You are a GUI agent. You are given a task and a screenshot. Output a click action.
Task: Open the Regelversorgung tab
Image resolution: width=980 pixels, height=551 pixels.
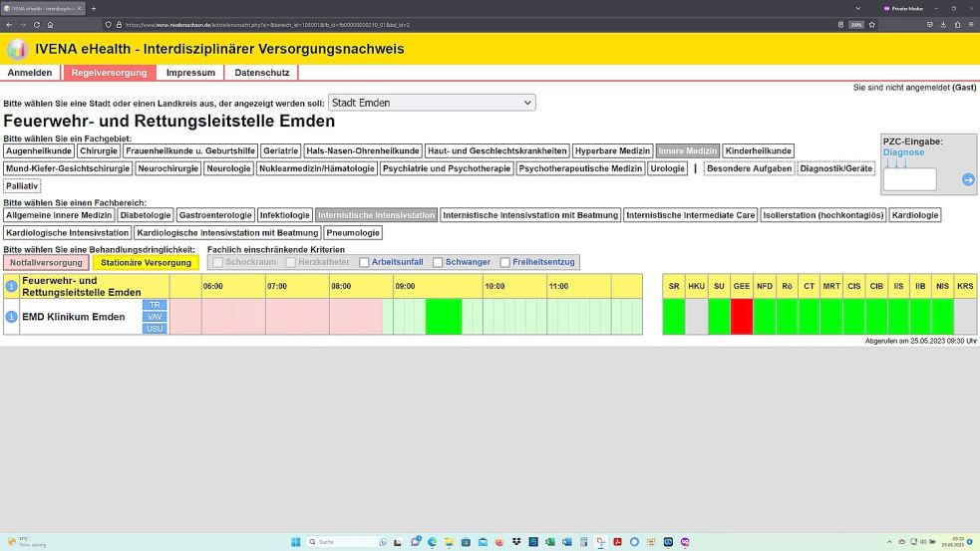pos(109,73)
